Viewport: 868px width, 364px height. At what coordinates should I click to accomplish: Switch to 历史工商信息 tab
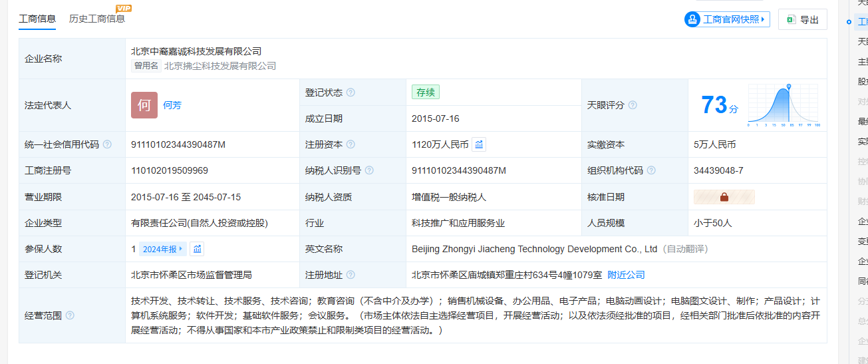point(97,19)
